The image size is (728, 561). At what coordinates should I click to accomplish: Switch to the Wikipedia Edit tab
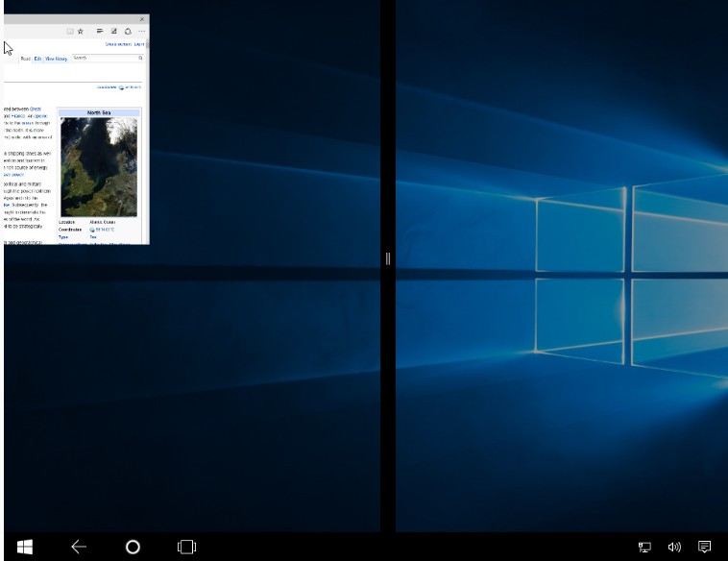[37, 59]
